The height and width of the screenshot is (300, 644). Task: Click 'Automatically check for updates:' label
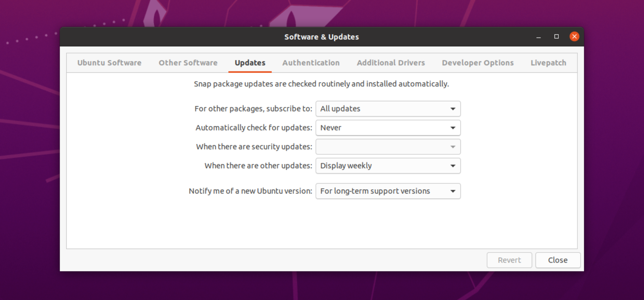click(x=254, y=128)
